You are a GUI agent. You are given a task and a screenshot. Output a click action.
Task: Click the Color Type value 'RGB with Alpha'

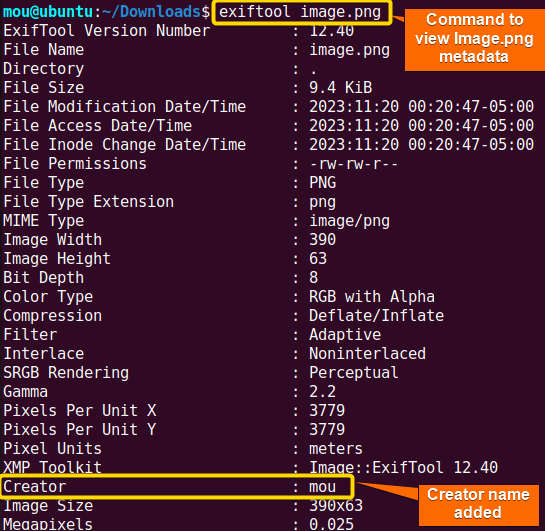click(372, 297)
